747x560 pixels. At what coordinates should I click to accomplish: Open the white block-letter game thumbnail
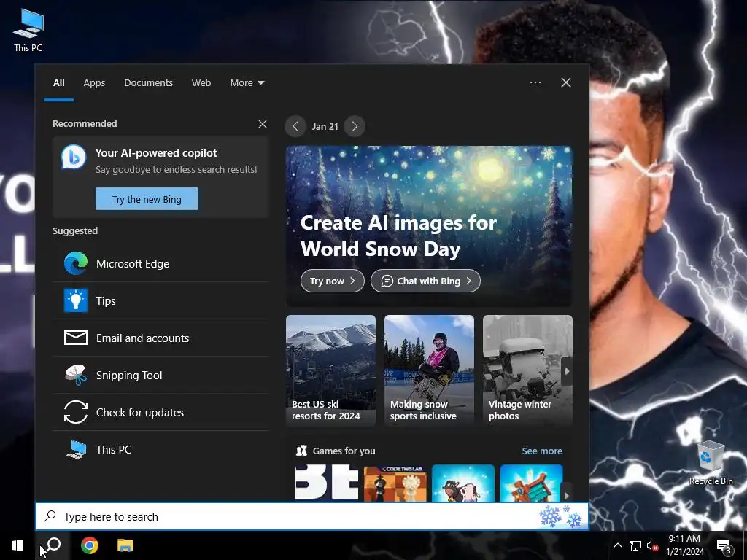(327, 483)
